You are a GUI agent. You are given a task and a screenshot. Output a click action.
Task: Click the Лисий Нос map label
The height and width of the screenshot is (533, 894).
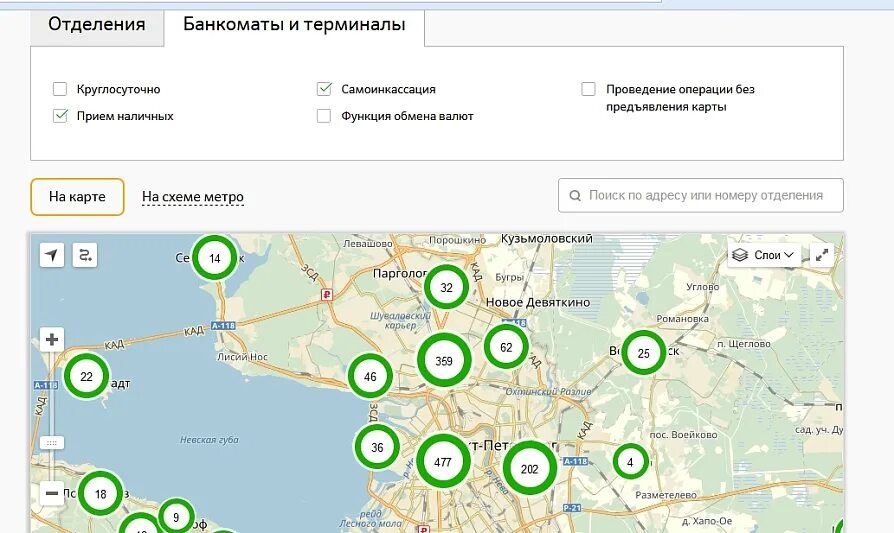point(242,357)
